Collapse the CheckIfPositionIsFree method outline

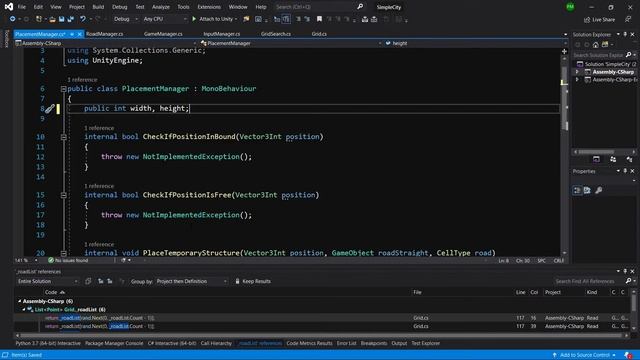(64, 195)
